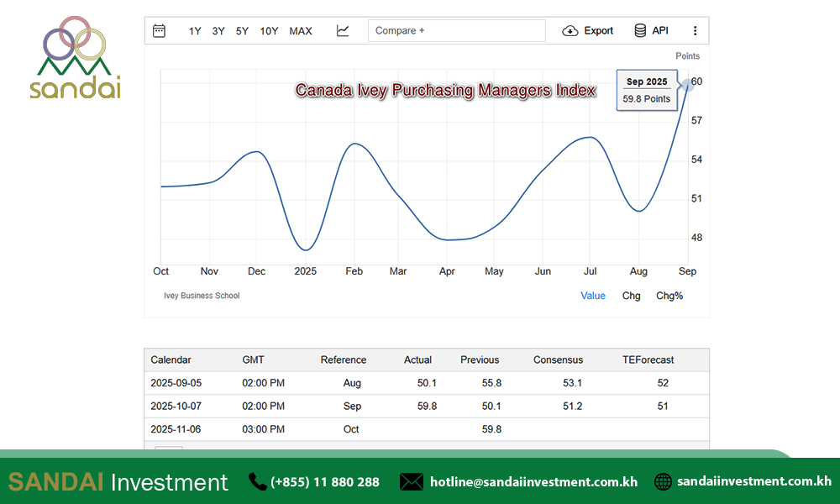Click the Export cloud download icon
Image resolution: width=840 pixels, height=504 pixels.
(x=570, y=31)
